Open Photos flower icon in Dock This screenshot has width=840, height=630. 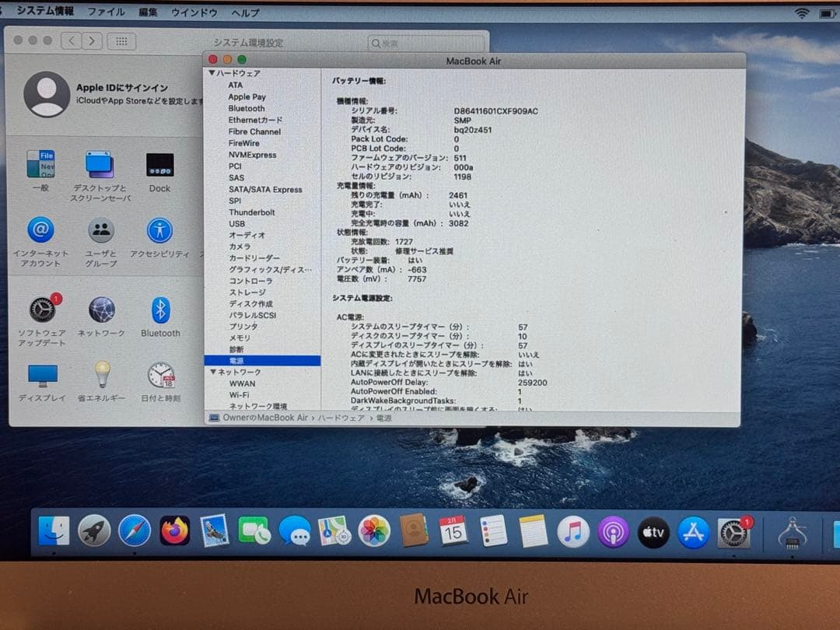374,531
